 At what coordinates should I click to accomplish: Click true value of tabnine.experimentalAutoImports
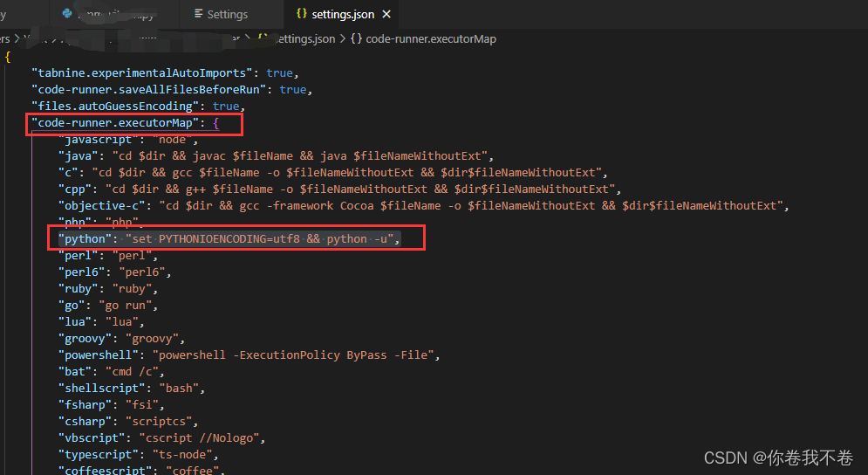pos(280,73)
